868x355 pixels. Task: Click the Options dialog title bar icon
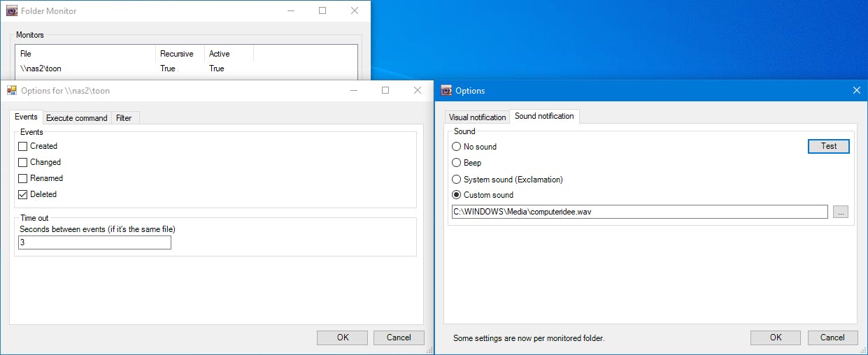click(x=446, y=91)
